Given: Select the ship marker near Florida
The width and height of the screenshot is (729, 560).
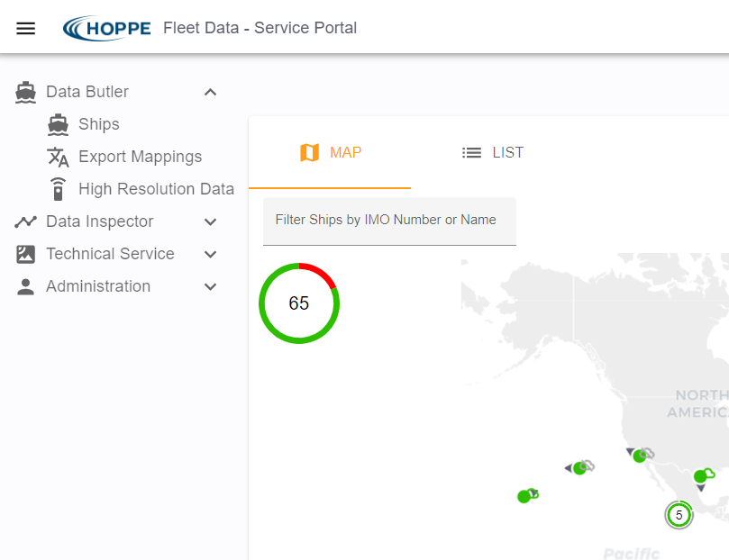Looking at the screenshot, I should (x=701, y=476).
